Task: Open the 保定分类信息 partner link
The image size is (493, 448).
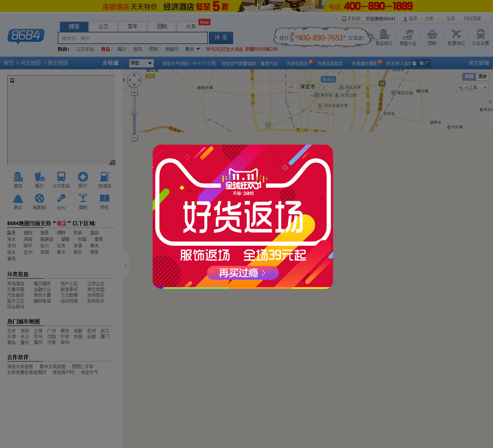Action: (20, 367)
